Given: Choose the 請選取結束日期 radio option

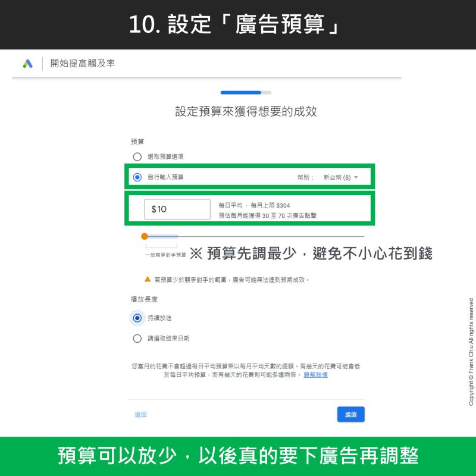Looking at the screenshot, I should click(x=137, y=339).
